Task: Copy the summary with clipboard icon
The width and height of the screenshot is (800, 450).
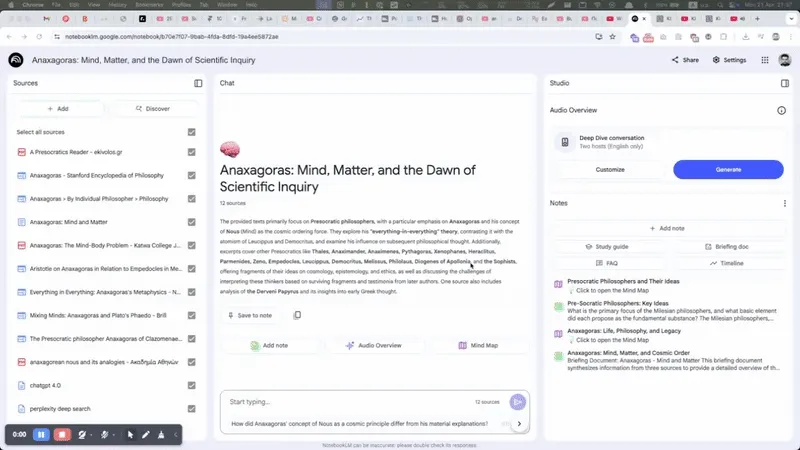Action: (297, 315)
